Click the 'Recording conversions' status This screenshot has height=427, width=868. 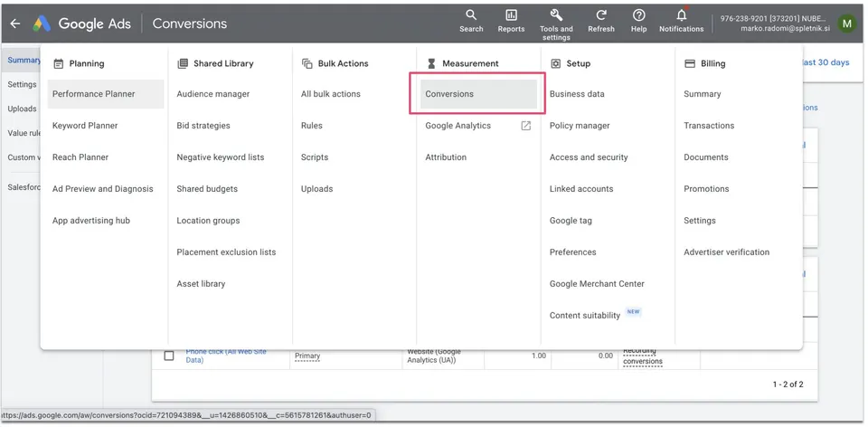pyautogui.click(x=643, y=356)
